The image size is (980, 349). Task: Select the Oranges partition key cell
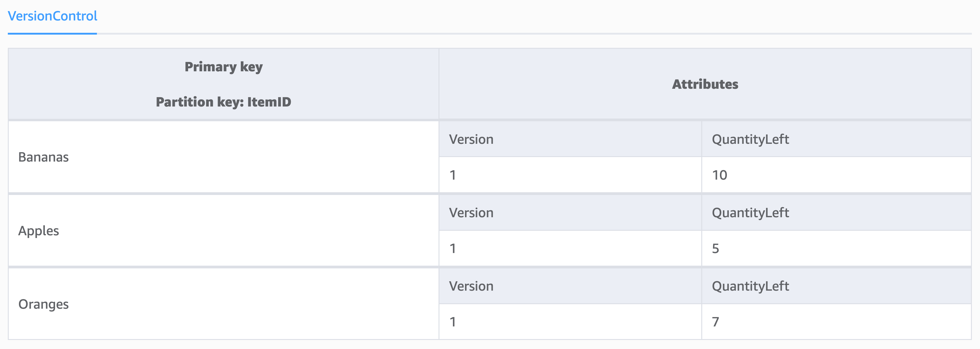[x=44, y=304]
